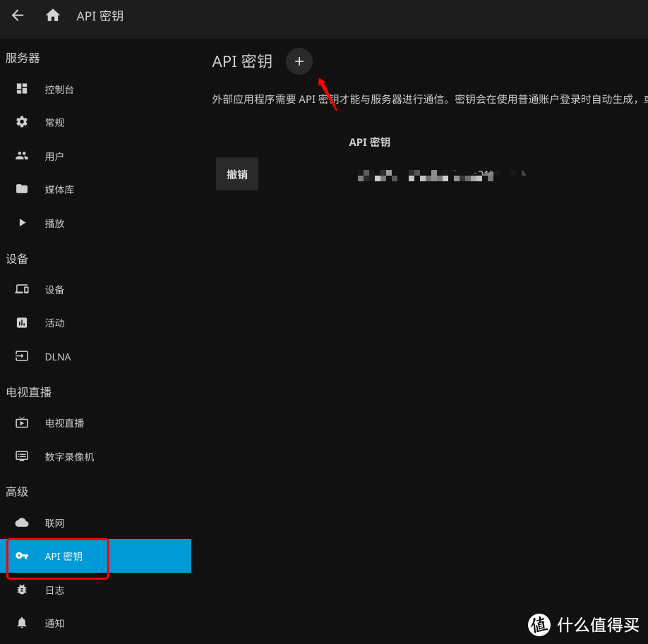Click the 用户 users icon
This screenshot has height=644, width=648.
tap(22, 156)
